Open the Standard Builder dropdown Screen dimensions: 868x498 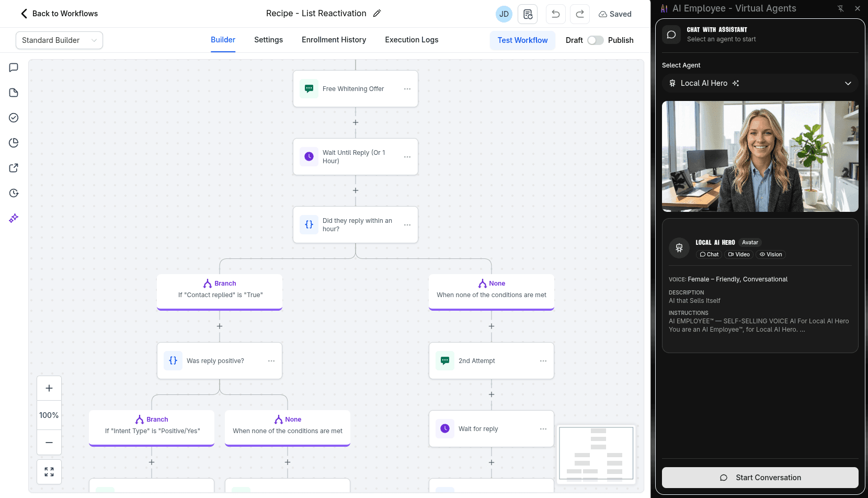[59, 40]
